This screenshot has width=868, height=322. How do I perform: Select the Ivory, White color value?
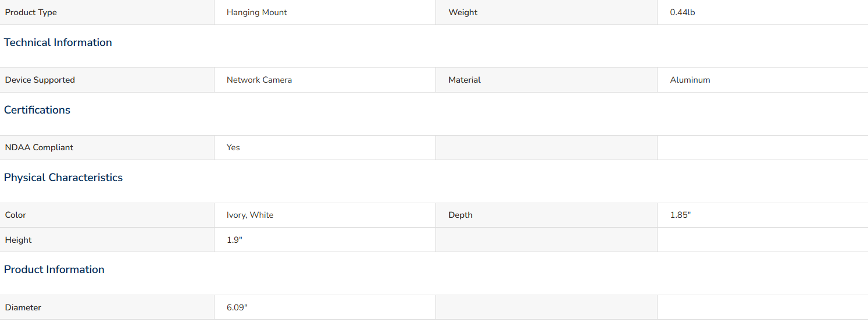pos(250,215)
